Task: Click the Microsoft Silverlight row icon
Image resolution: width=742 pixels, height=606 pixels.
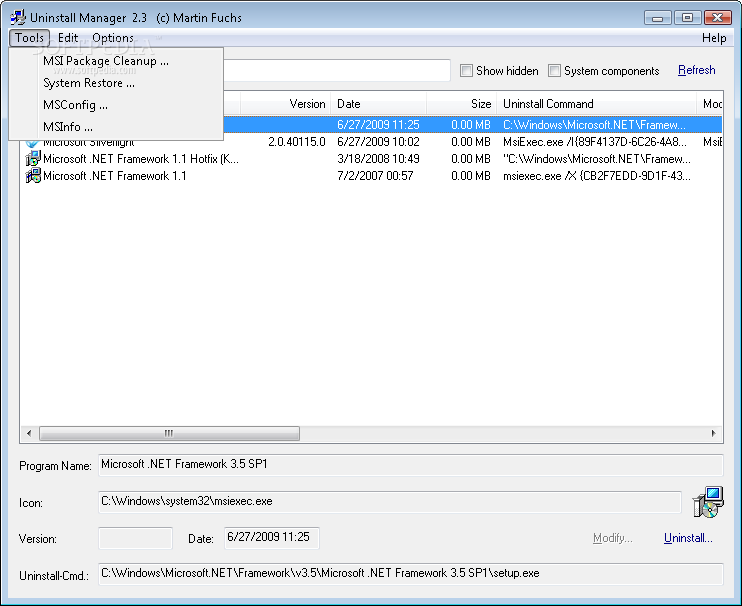Action: coord(32,143)
